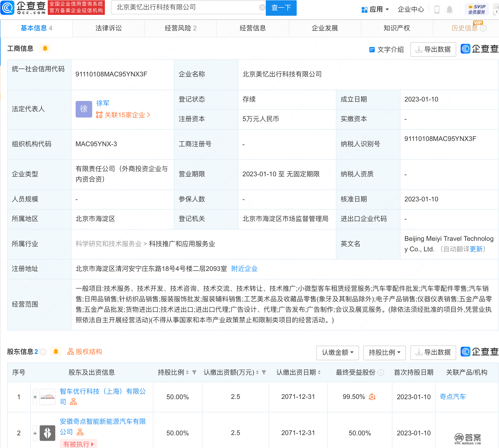Click 更新 link for English name
The image size is (499, 448).
pos(476,249)
